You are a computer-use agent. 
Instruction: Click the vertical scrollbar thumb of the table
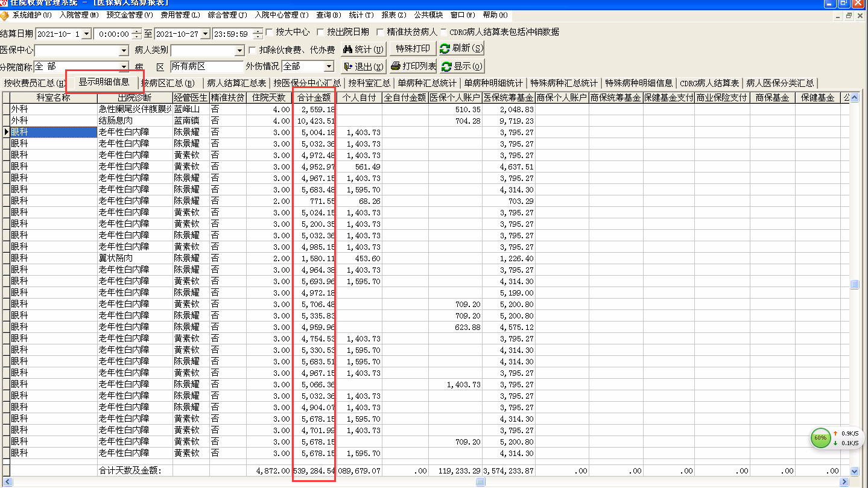[x=854, y=284]
